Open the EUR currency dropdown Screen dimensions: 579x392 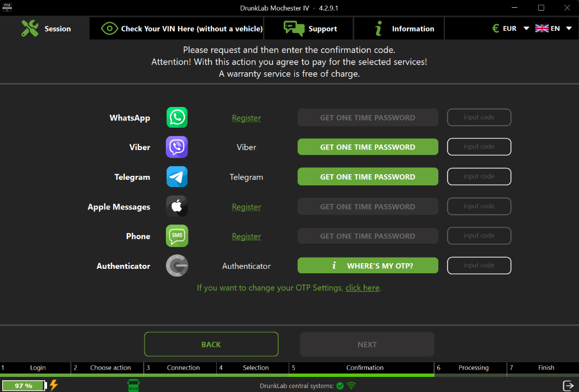(508, 27)
